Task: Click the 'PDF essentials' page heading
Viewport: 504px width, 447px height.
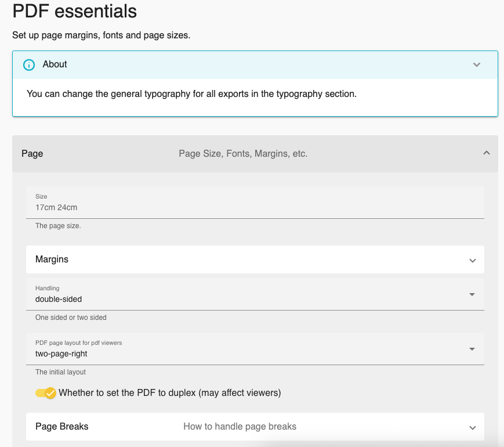Action: click(x=75, y=11)
